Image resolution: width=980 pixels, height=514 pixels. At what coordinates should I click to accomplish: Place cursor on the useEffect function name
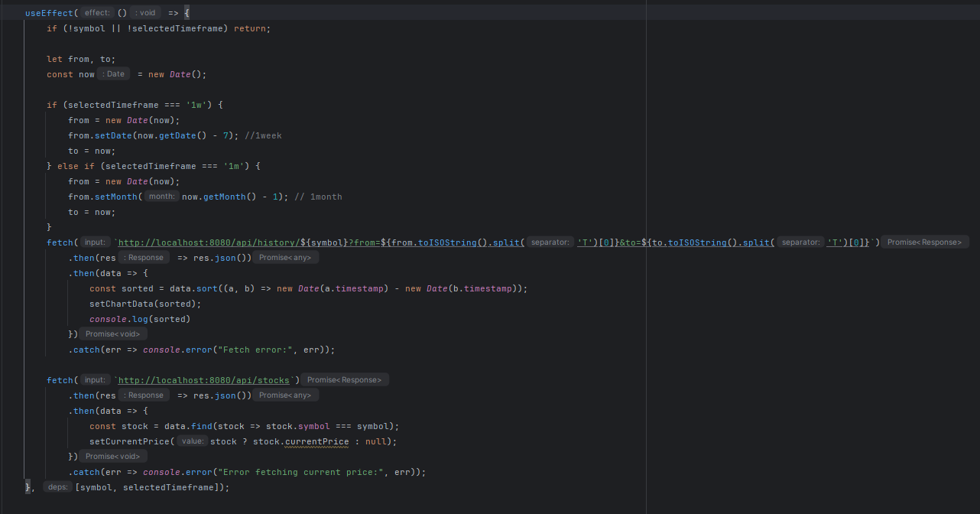[x=50, y=13]
